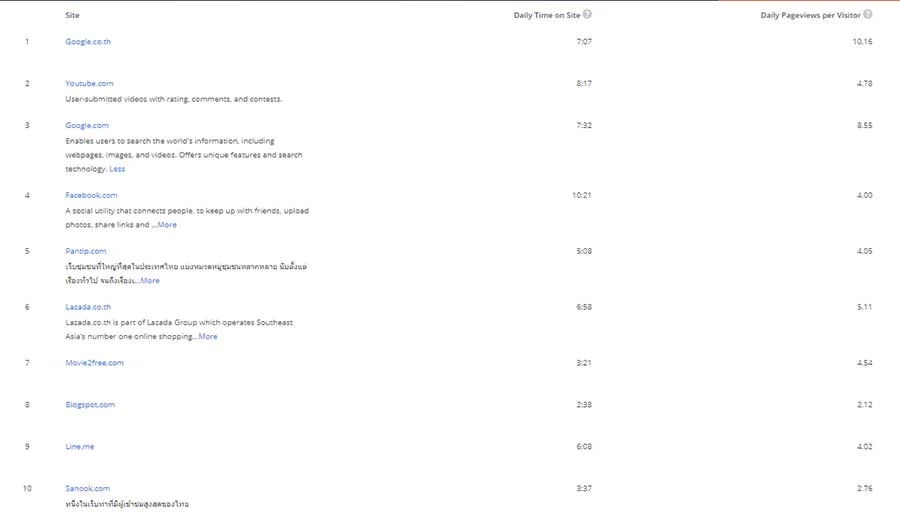
Task: Select the 8:17 time for Youtube.com
Action: (x=584, y=83)
